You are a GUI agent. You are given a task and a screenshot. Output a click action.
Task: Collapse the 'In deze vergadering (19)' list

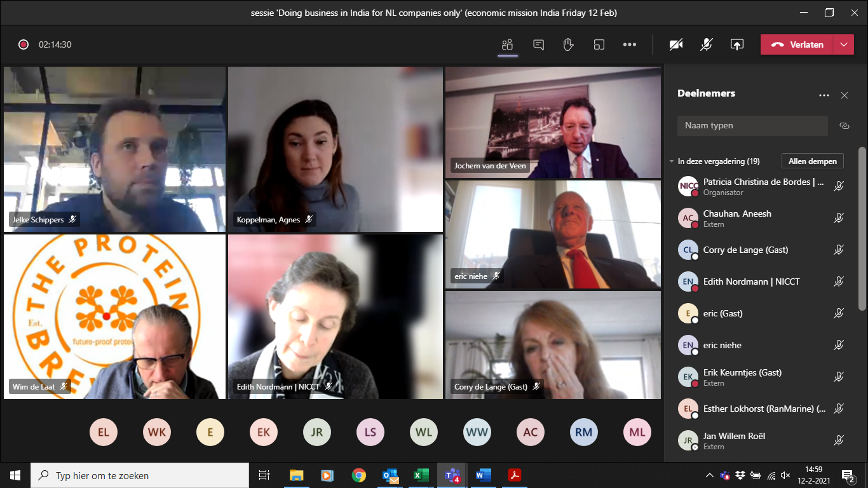[672, 161]
